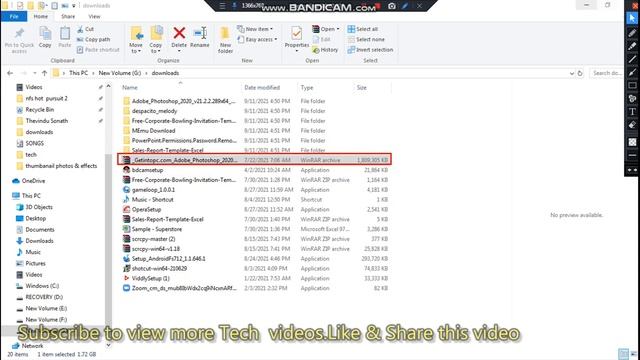This screenshot has width=640, height=360.
Task: Switch to the Home ribbon tab
Action: pos(40,16)
